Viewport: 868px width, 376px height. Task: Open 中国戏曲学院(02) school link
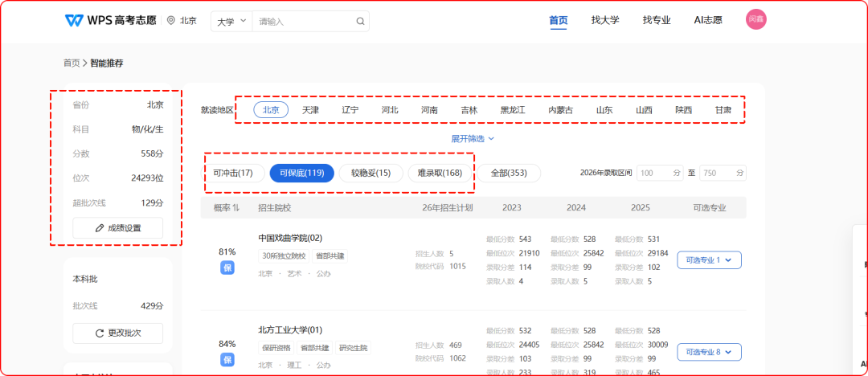pos(290,238)
